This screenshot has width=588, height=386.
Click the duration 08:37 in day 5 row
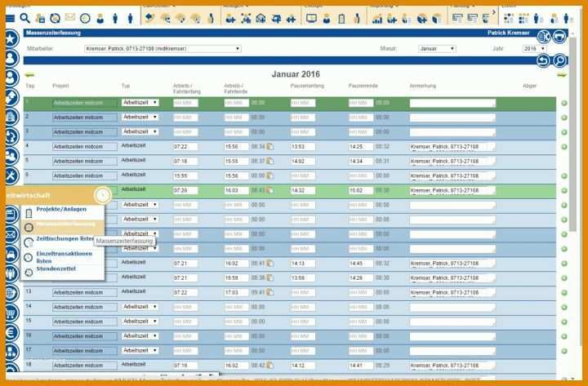258,161
